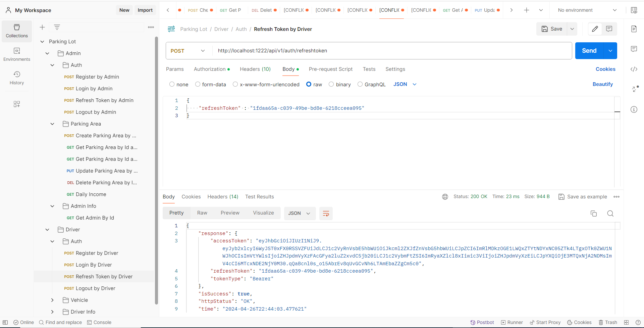Search within the response body
The width and height of the screenshot is (644, 328).
[x=610, y=214]
